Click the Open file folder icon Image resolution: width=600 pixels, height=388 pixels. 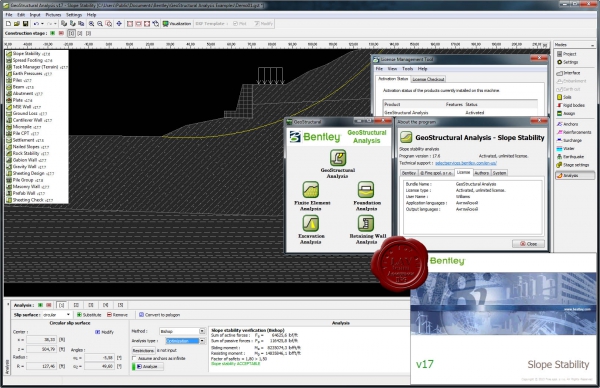16,24
